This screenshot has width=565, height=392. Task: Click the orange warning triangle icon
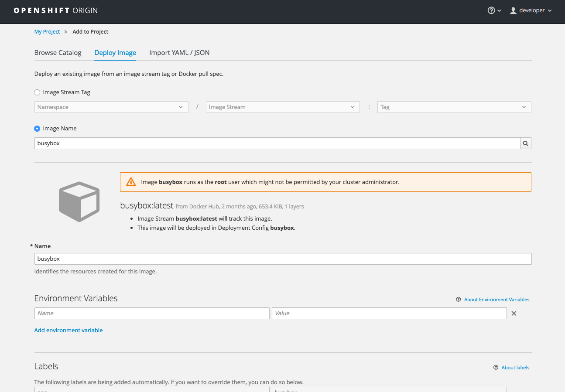131,182
